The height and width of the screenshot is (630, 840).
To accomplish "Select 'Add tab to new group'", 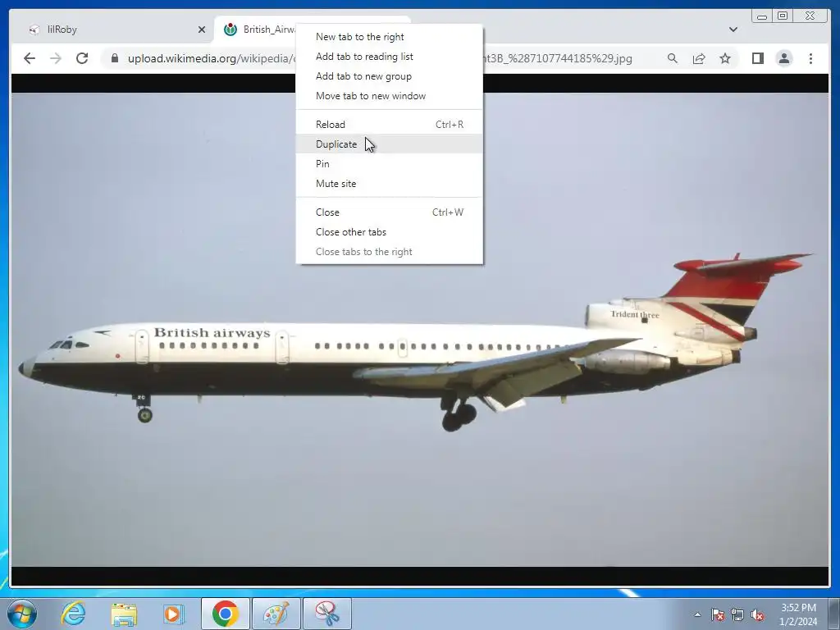I will 390,76.
